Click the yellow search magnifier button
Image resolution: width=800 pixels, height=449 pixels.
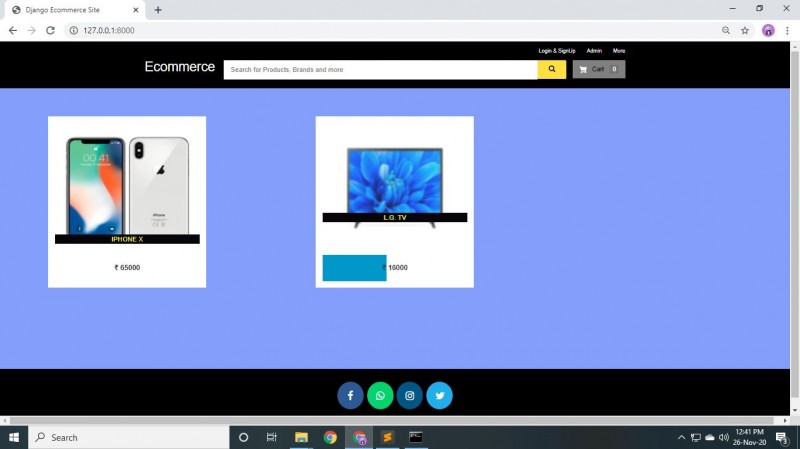pyautogui.click(x=552, y=69)
